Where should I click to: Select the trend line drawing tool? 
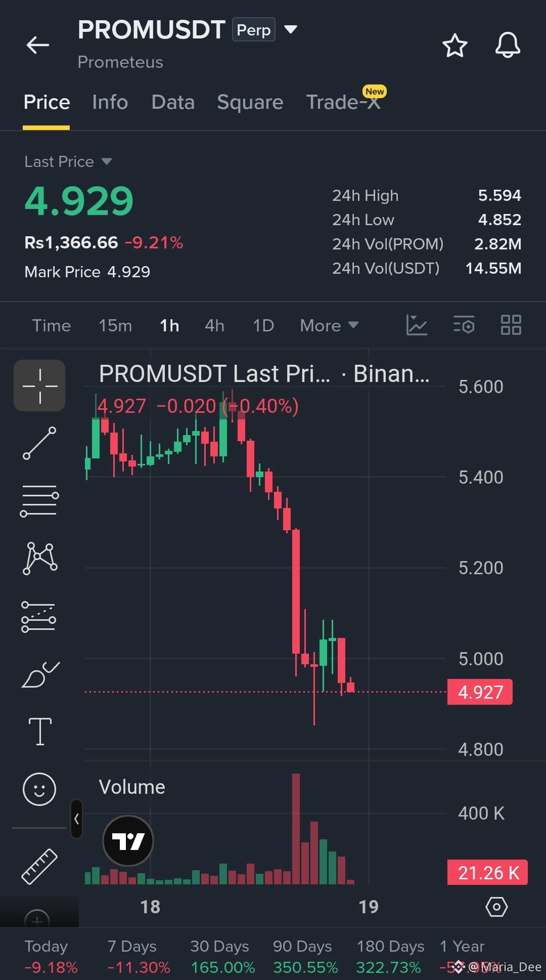coord(39,443)
